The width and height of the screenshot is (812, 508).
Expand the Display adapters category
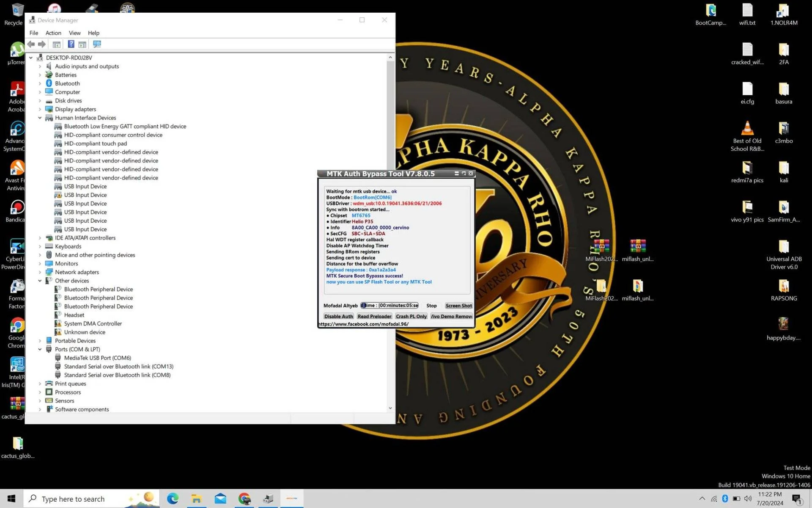click(40, 109)
